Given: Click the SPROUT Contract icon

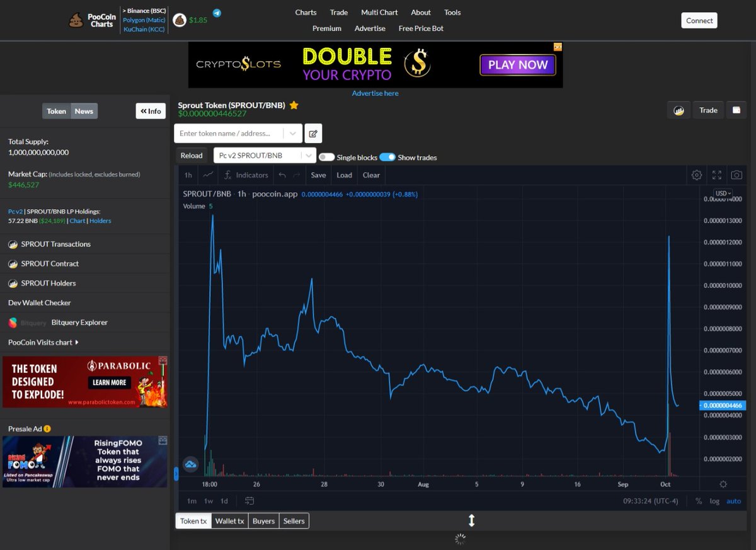Looking at the screenshot, I should tap(13, 264).
